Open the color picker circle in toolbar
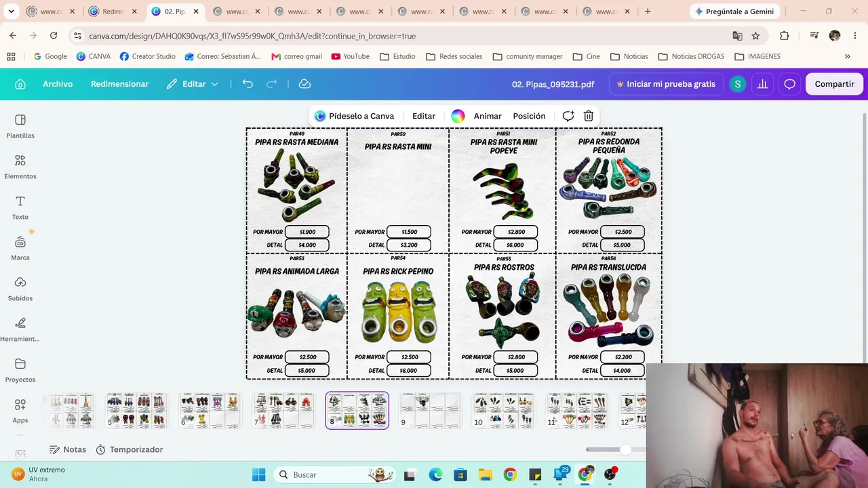Viewport: 868px width, 488px height. (x=458, y=116)
